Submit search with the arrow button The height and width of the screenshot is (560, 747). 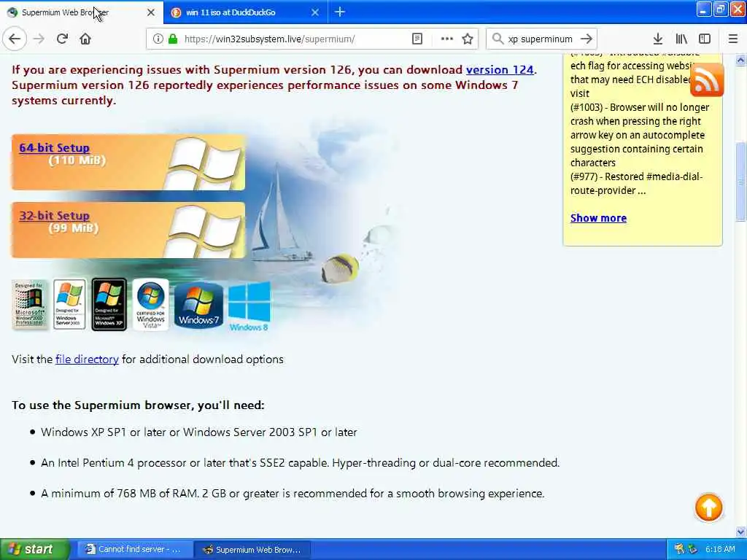click(587, 39)
